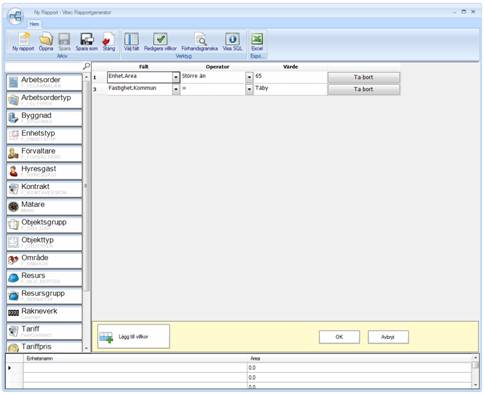
Task: Open Förhandsgranska preview tool
Action: coord(200,42)
